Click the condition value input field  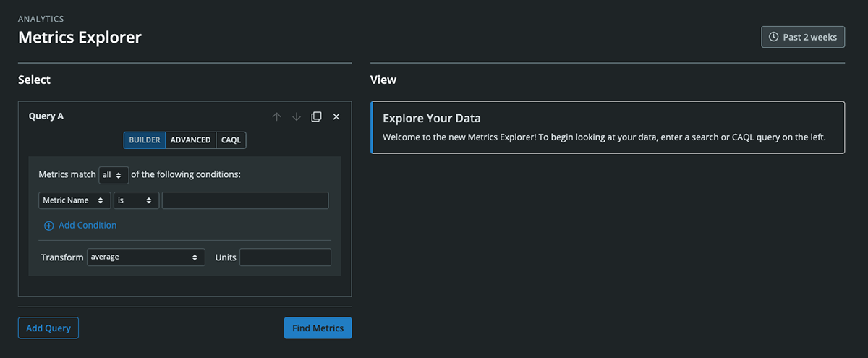245,200
